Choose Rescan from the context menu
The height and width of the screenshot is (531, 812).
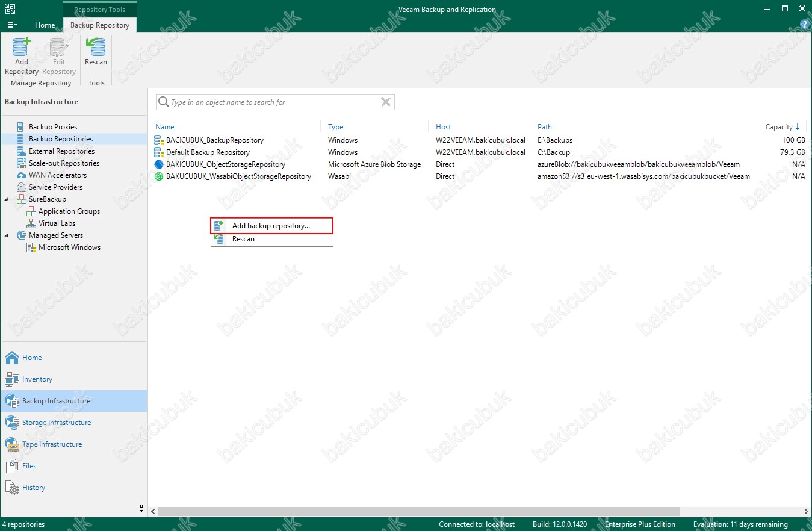point(271,239)
